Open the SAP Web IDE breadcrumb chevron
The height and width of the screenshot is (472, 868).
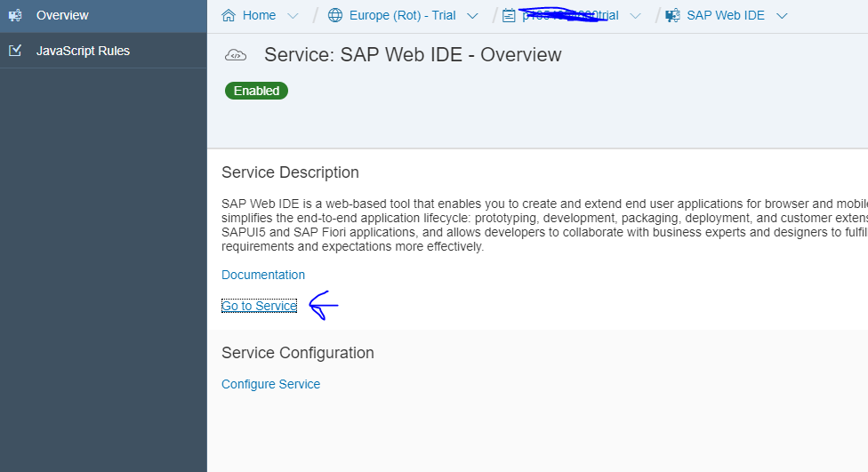(782, 15)
